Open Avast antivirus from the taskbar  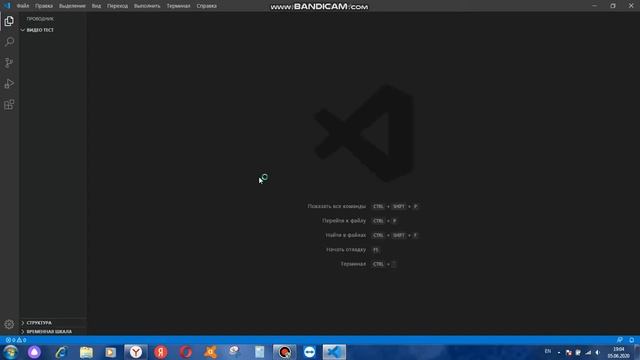click(211, 352)
